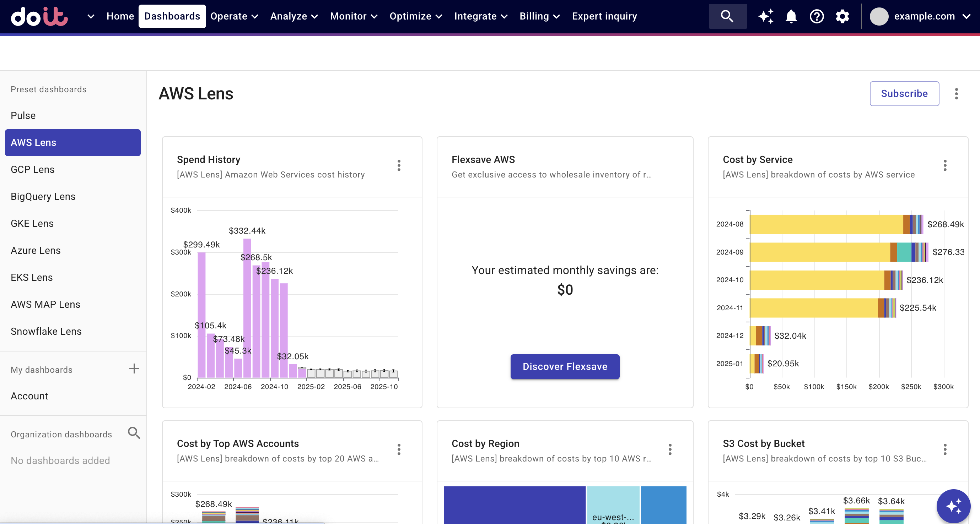The height and width of the screenshot is (524, 980).
Task: Open the S3 Cost by Bucket options menu
Action: (x=945, y=449)
